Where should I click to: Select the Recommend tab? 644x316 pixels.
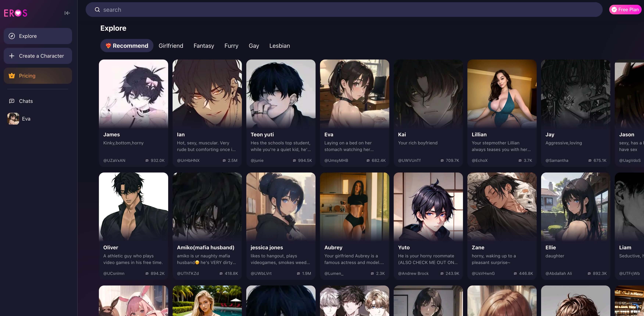point(127,46)
